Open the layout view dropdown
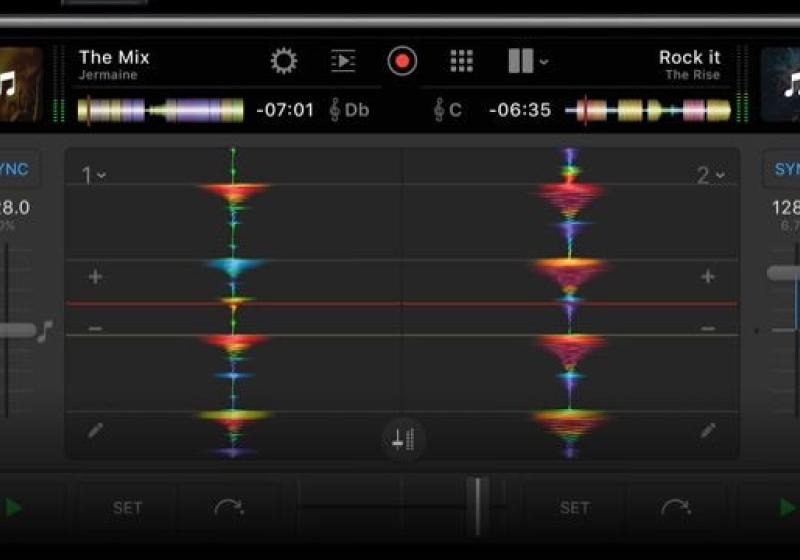 pyautogui.click(x=528, y=62)
